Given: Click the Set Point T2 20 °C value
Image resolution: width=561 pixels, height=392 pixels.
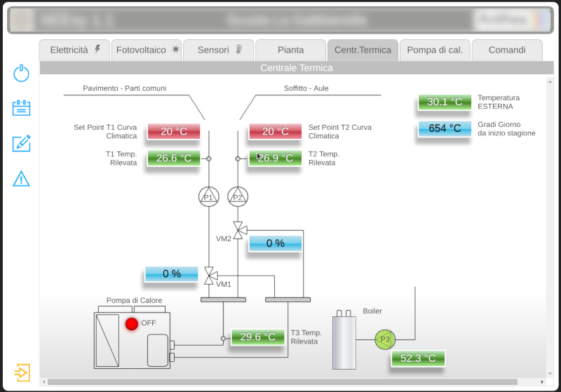Looking at the screenshot, I should click(275, 131).
